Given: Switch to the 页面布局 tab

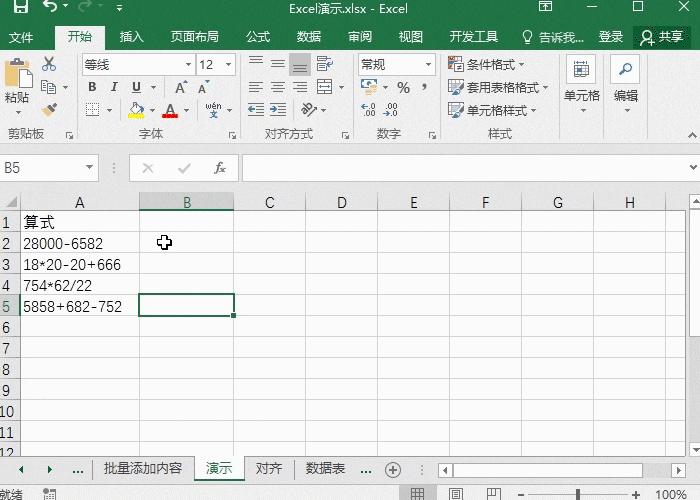Looking at the screenshot, I should (195, 37).
